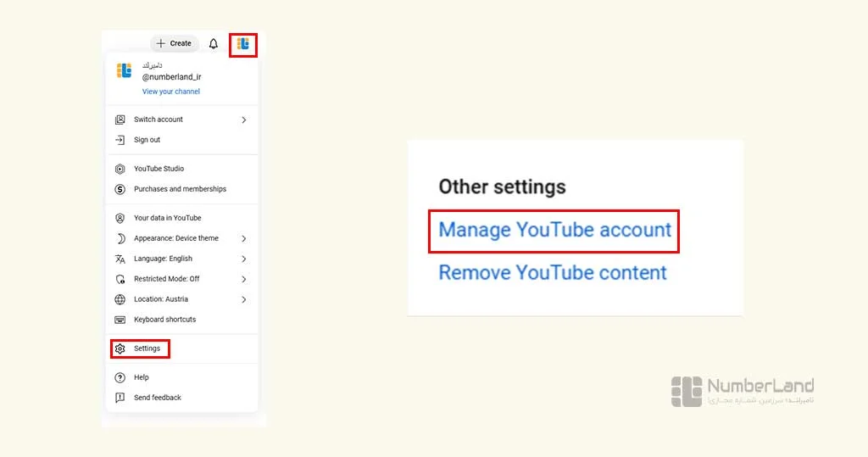
Task: Click the plus icon in Create button
Action: pyautogui.click(x=160, y=43)
